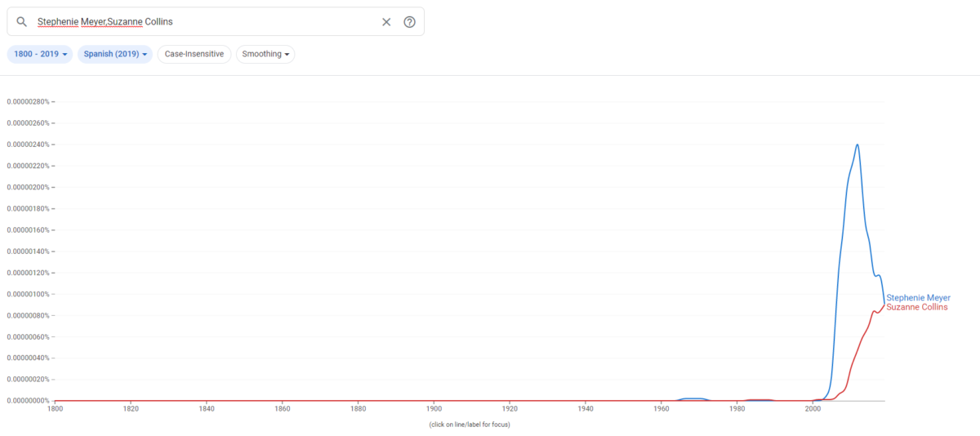Click the 2000 year label on x-axis
This screenshot has width=980, height=436.
[x=813, y=408]
